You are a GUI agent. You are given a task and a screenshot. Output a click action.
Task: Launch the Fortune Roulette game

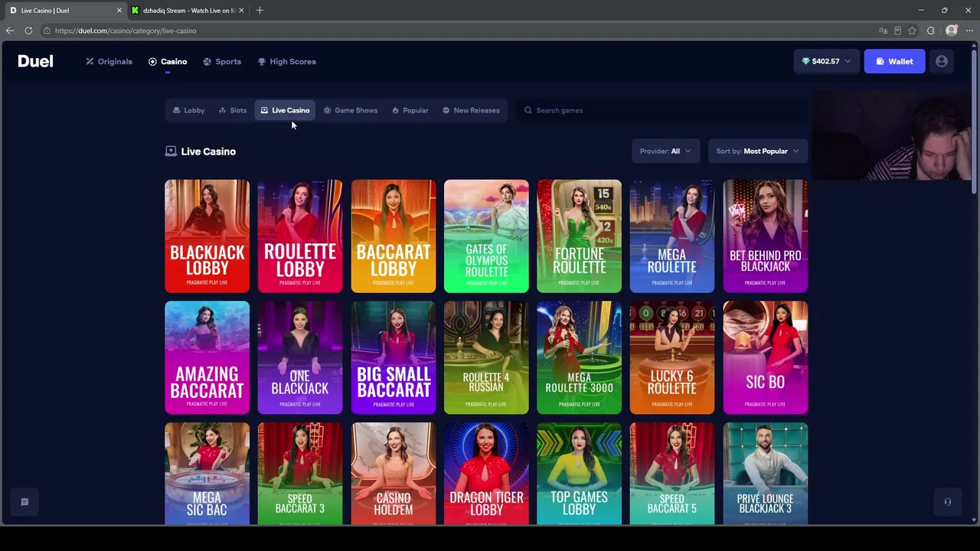pyautogui.click(x=580, y=236)
